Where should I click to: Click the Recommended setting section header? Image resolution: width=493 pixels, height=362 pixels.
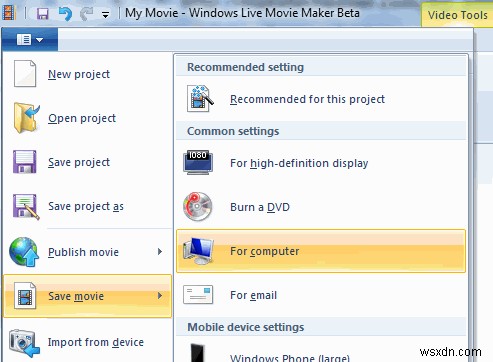(321, 67)
